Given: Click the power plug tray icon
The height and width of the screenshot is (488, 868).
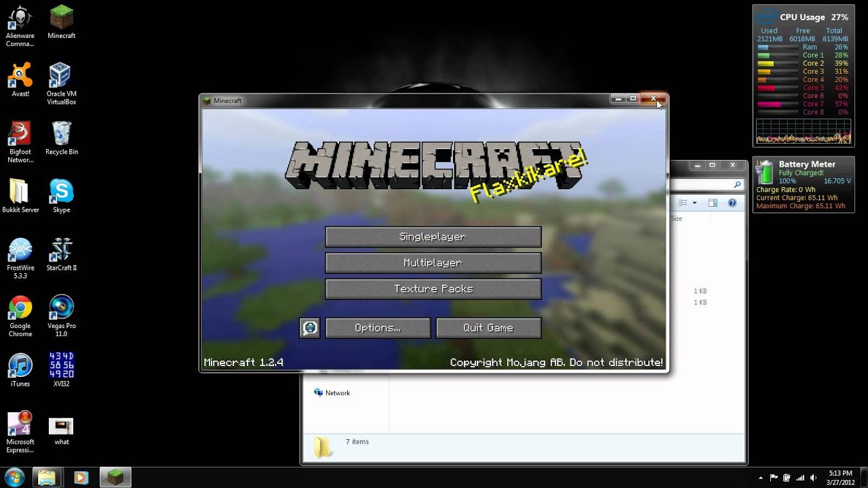Looking at the screenshot, I should pos(787,478).
